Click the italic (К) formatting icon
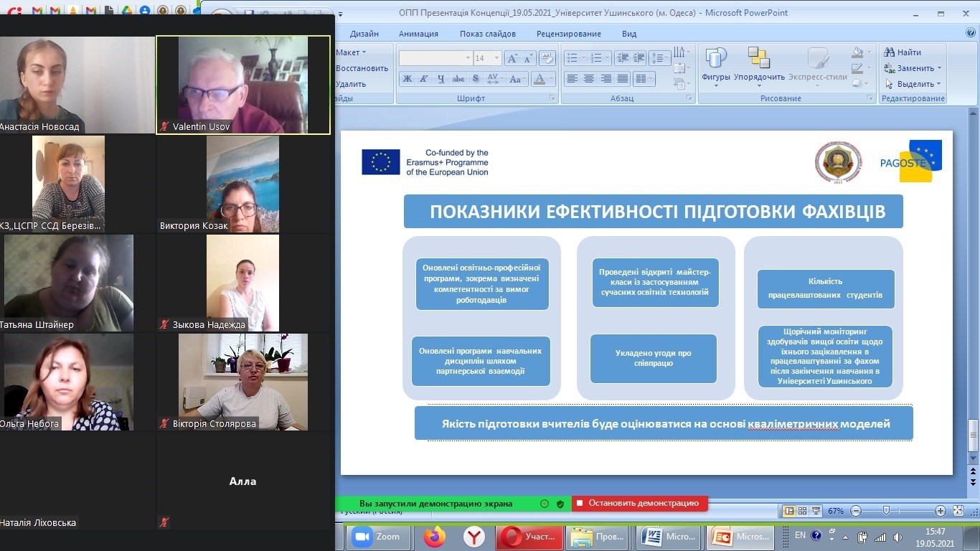980x551 pixels. click(424, 79)
